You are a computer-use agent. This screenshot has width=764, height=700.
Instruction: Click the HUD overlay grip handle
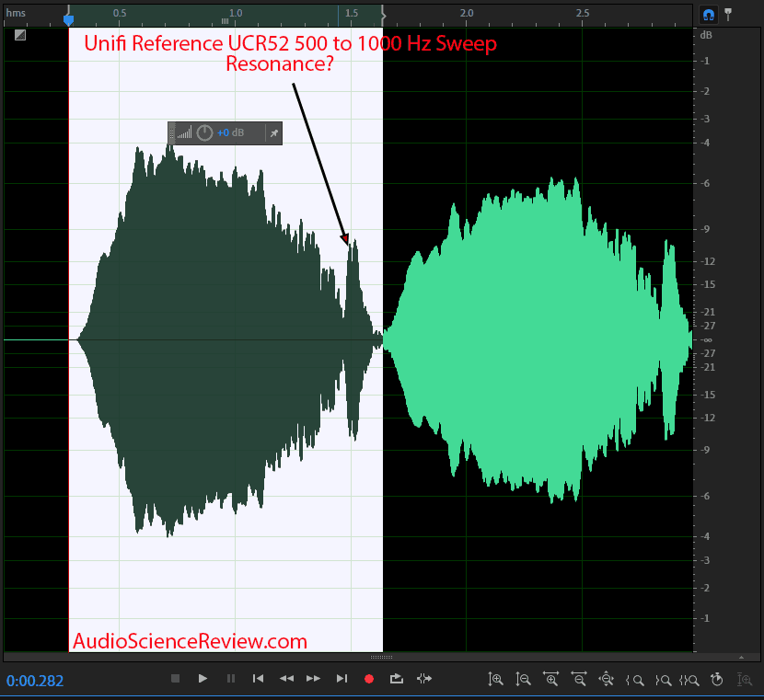(x=171, y=132)
